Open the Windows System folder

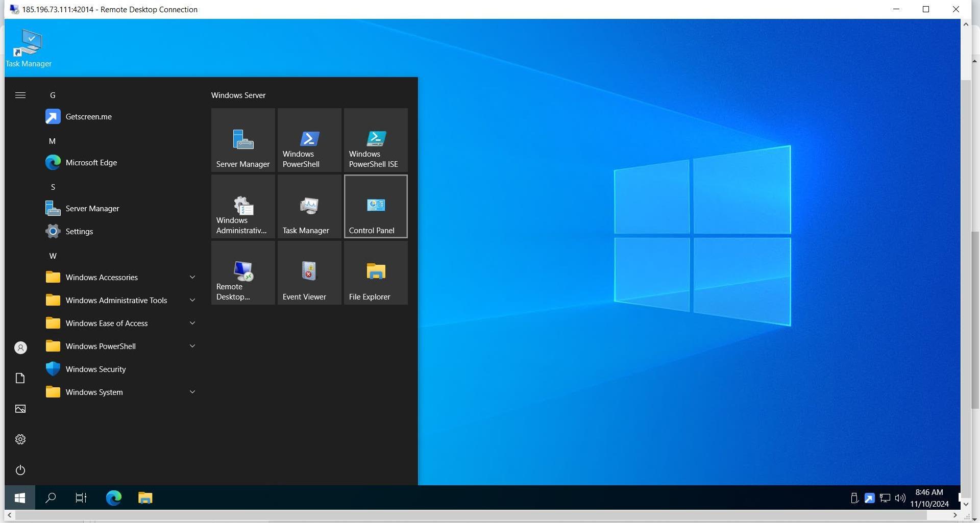click(120, 392)
